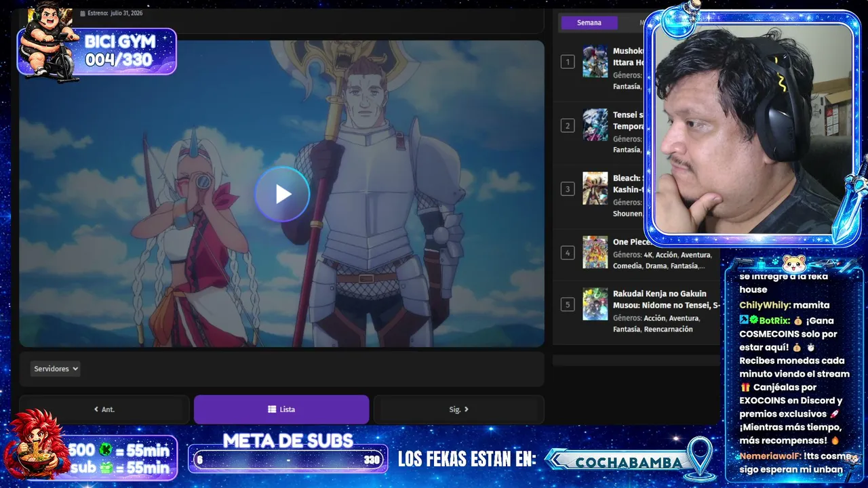Open the Servidores dropdown
The height and width of the screenshot is (488, 868).
click(x=56, y=369)
